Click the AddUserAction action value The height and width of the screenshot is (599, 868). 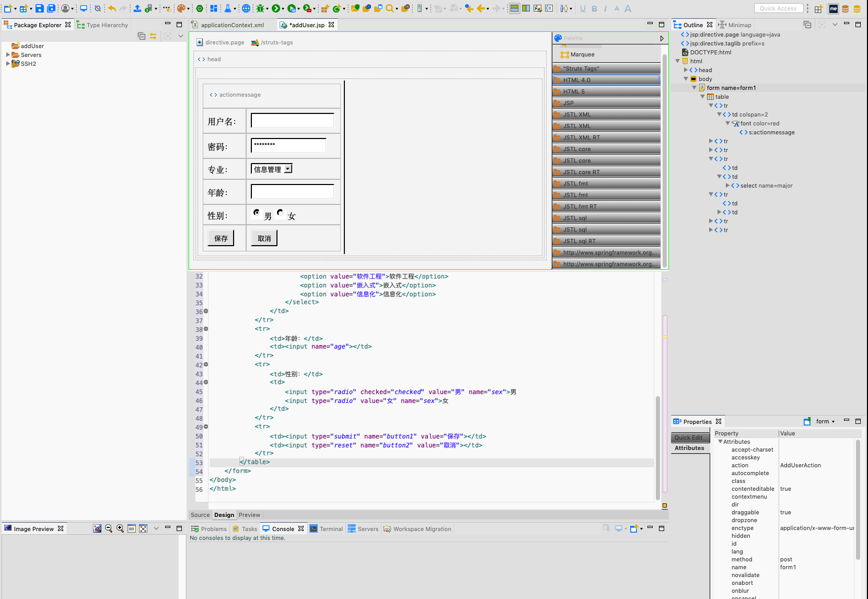(x=801, y=465)
